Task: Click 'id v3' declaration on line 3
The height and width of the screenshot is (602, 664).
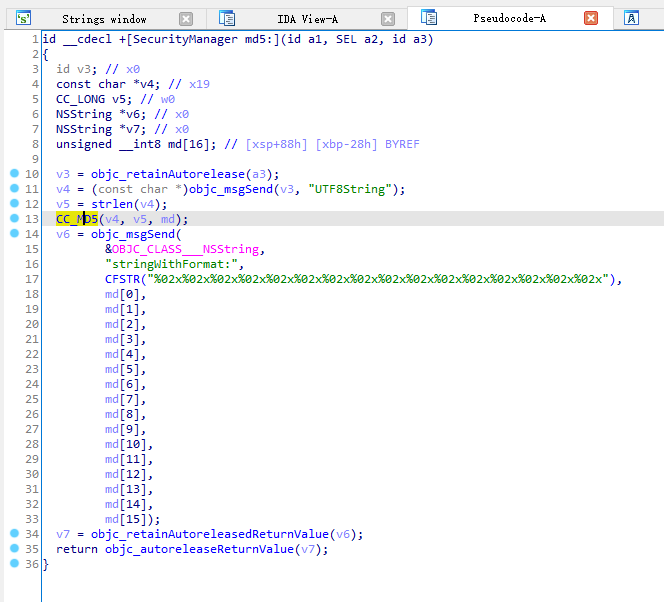Action: click(73, 69)
